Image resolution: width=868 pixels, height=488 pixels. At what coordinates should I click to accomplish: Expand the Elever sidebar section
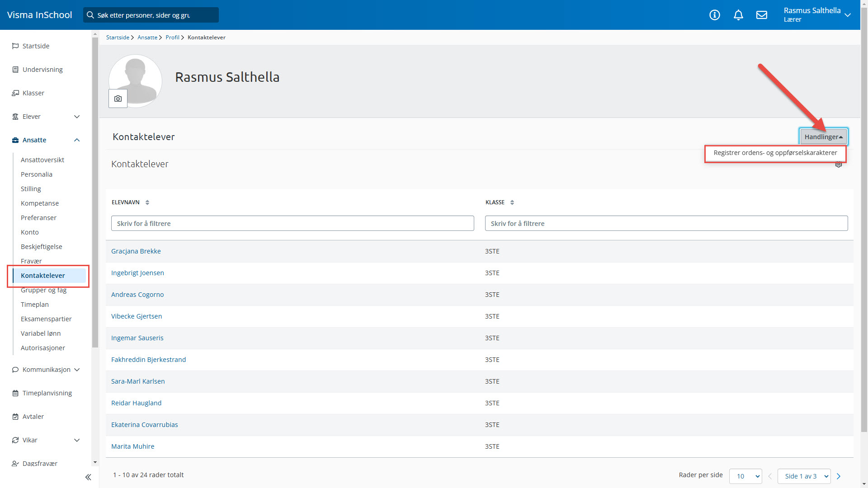tap(77, 117)
